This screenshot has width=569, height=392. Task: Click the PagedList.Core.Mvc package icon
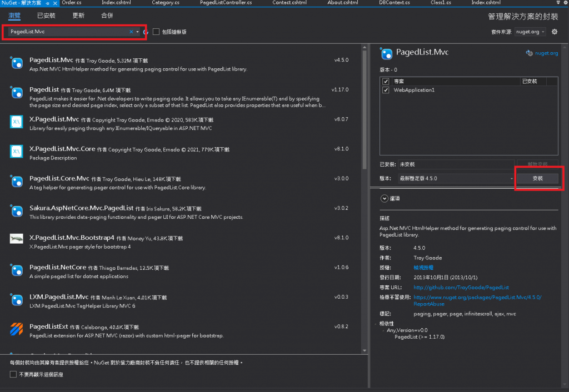(17, 182)
